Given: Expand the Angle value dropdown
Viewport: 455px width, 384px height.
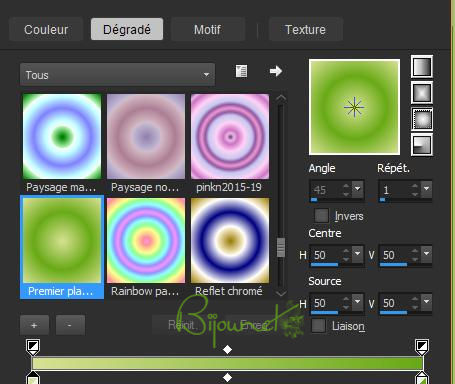Looking at the screenshot, I should (358, 189).
